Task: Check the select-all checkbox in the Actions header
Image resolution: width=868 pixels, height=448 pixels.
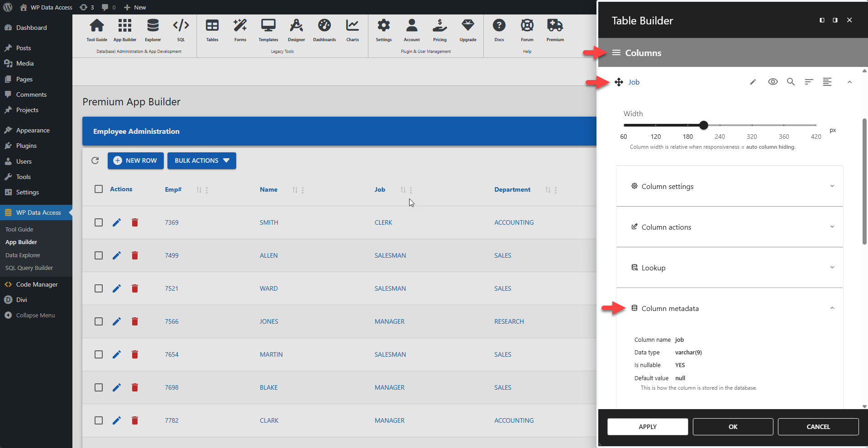Action: 98,189
